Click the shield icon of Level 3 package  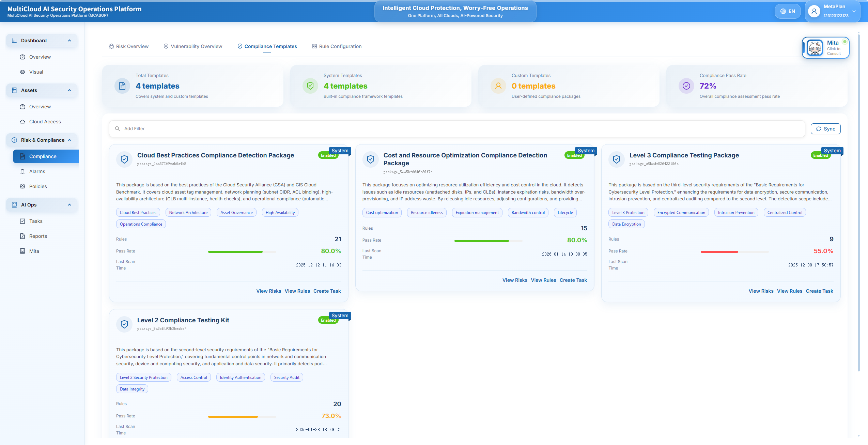616,159
